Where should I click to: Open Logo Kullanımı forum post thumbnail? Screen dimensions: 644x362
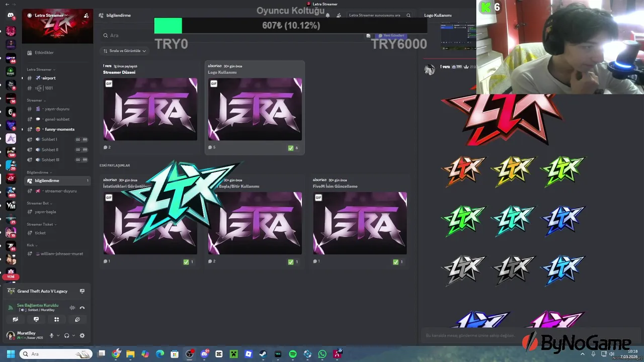[x=255, y=109]
